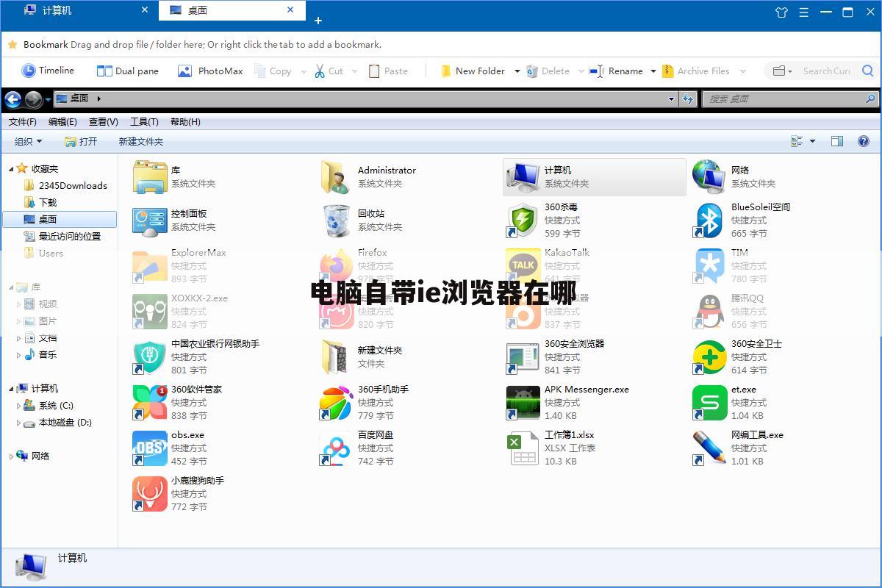Select the Administrator folder icon
The height and width of the screenshot is (588, 882).
(337, 176)
